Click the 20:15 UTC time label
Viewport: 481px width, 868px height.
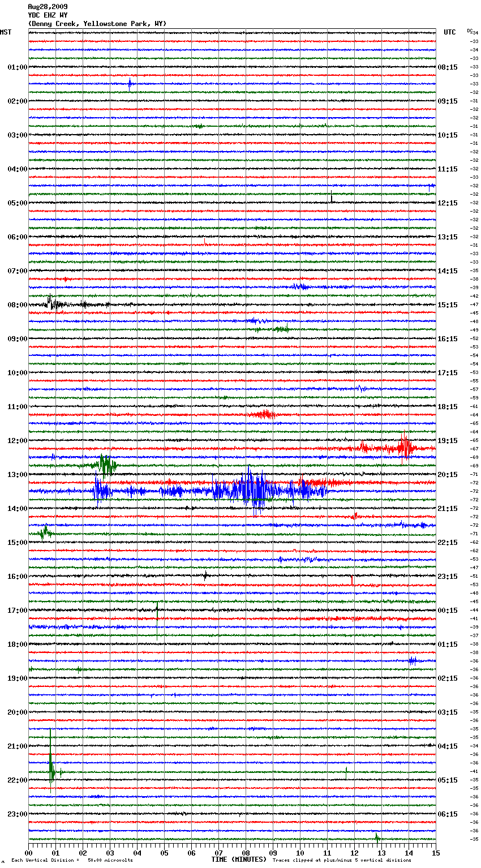[448, 475]
